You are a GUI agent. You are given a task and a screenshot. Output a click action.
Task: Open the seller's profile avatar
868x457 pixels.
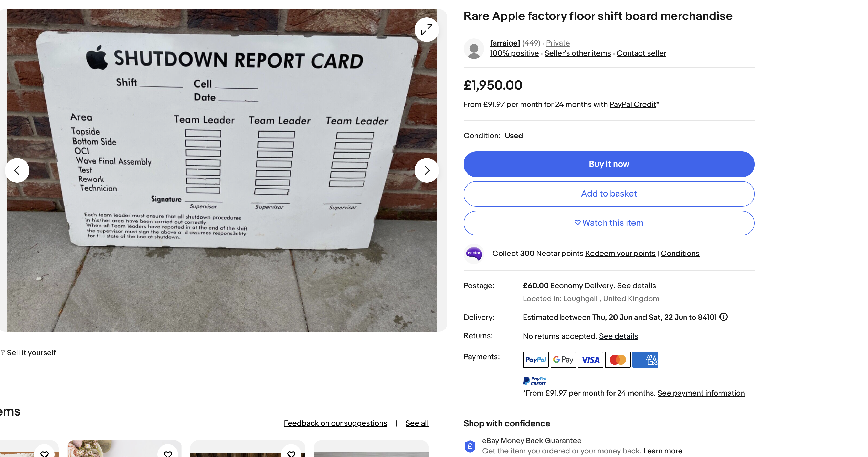pyautogui.click(x=474, y=48)
